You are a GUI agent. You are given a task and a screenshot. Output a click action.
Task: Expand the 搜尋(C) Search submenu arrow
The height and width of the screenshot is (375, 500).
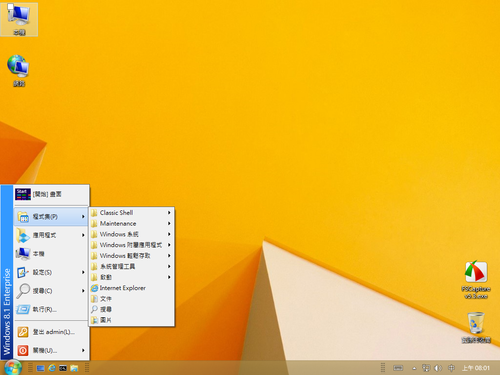(83, 291)
